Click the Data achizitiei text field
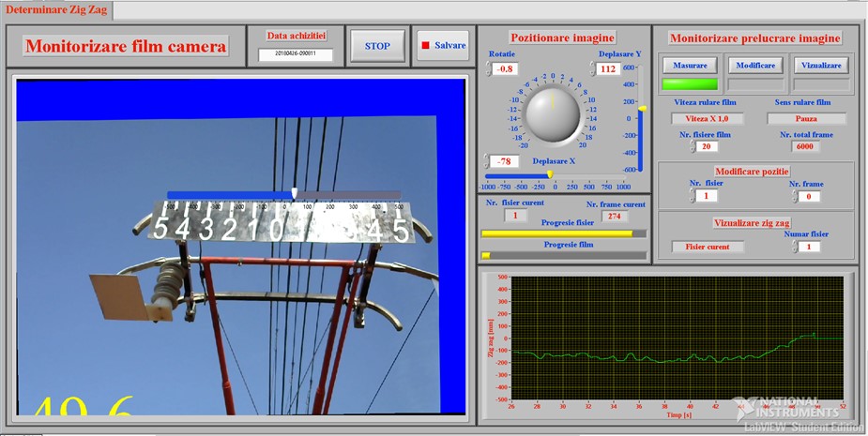 pos(296,54)
